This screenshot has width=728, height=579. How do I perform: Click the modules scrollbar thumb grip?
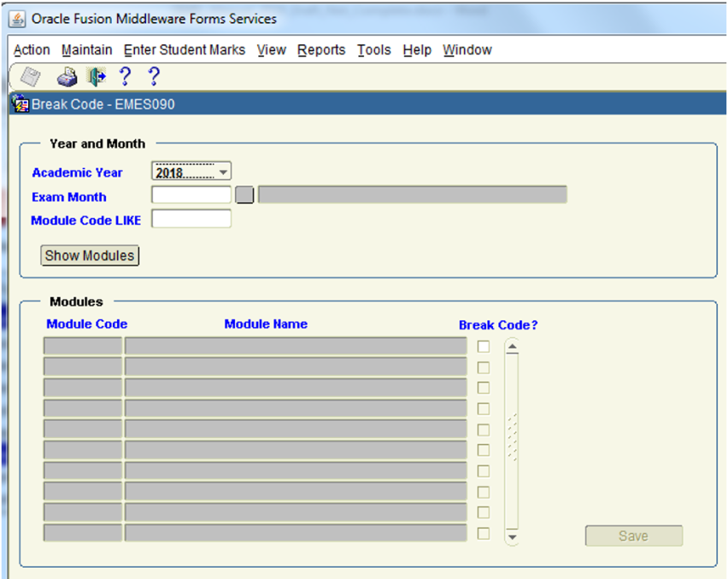pyautogui.click(x=512, y=437)
